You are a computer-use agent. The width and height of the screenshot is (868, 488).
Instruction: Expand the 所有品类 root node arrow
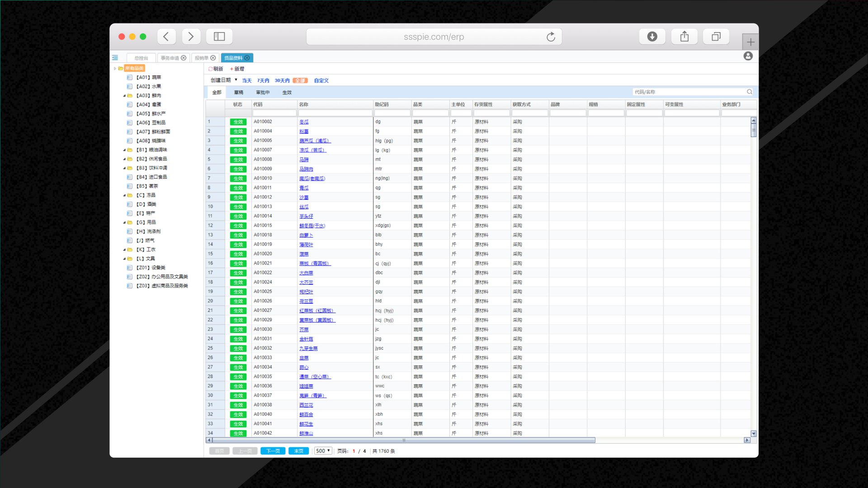tap(115, 68)
